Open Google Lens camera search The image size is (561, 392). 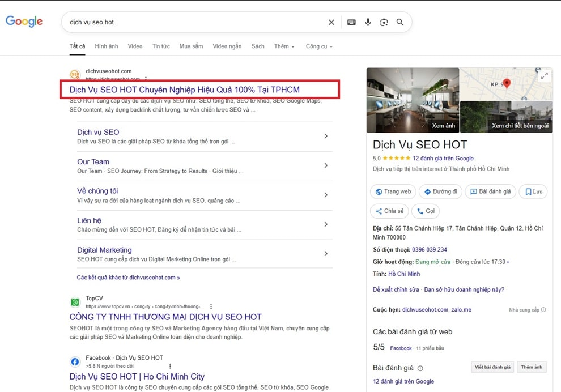tap(384, 22)
